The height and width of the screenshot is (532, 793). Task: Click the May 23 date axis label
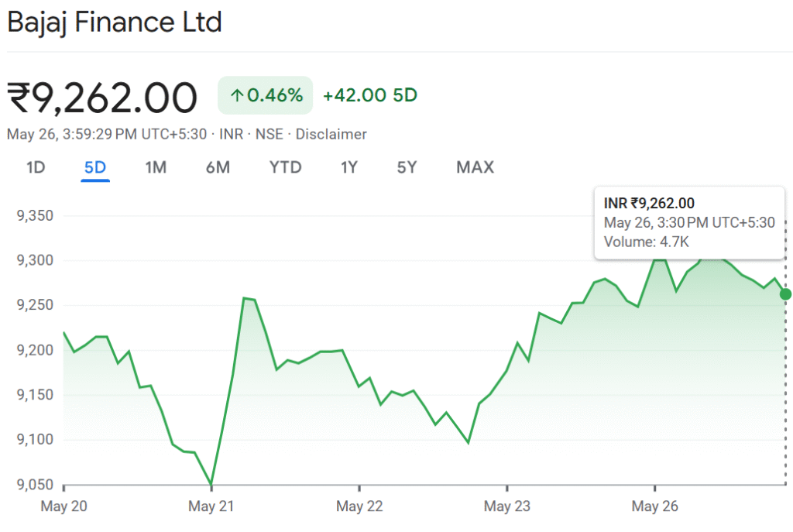(507, 506)
